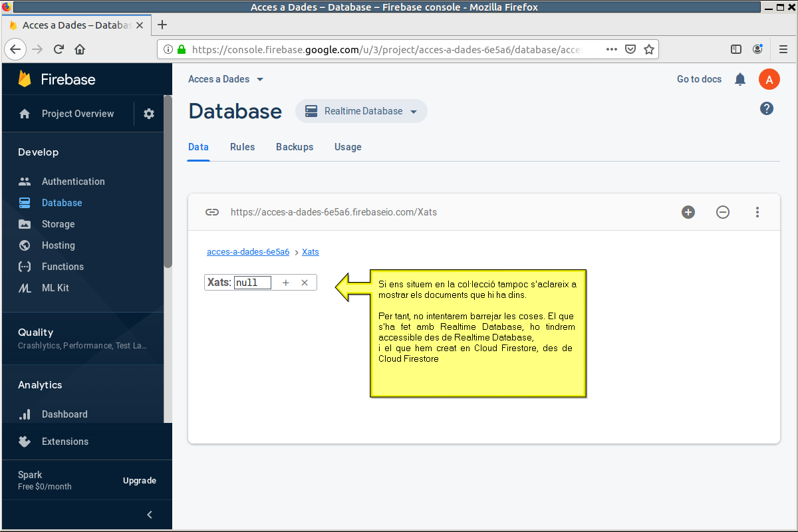The height and width of the screenshot is (532, 798).
Task: Click the Firefox forward button
Action: click(37, 49)
